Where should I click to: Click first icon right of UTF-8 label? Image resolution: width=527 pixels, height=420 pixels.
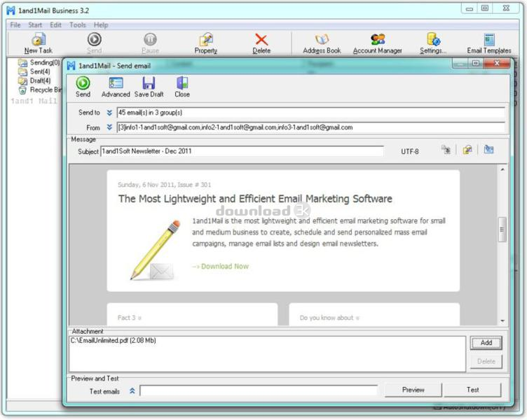[x=446, y=150]
